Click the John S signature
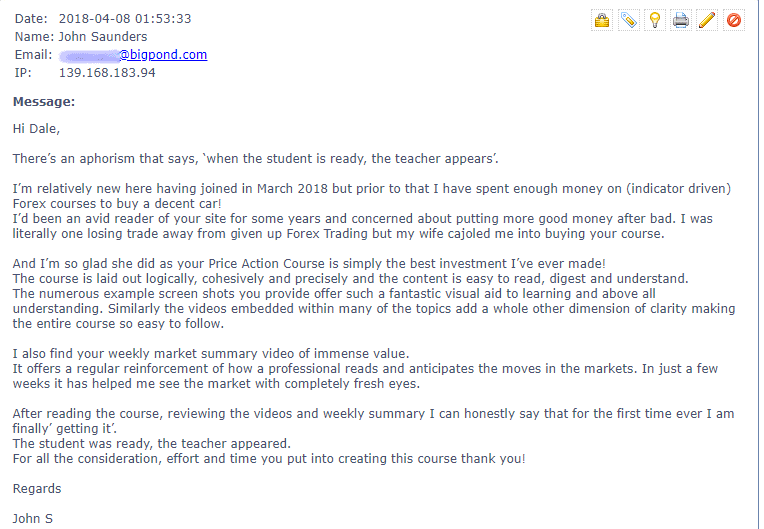Viewport: 764px width, 529px height. pos(33,518)
